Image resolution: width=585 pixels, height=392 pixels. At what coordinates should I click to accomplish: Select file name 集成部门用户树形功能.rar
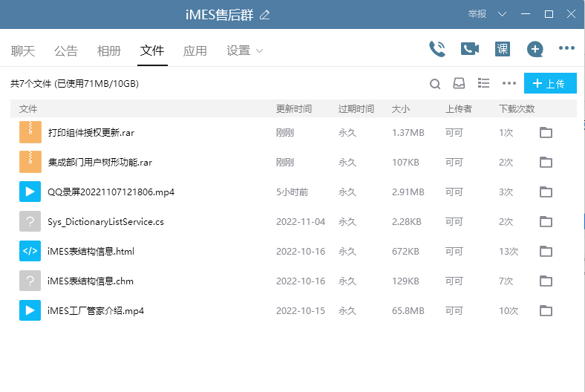pos(100,163)
